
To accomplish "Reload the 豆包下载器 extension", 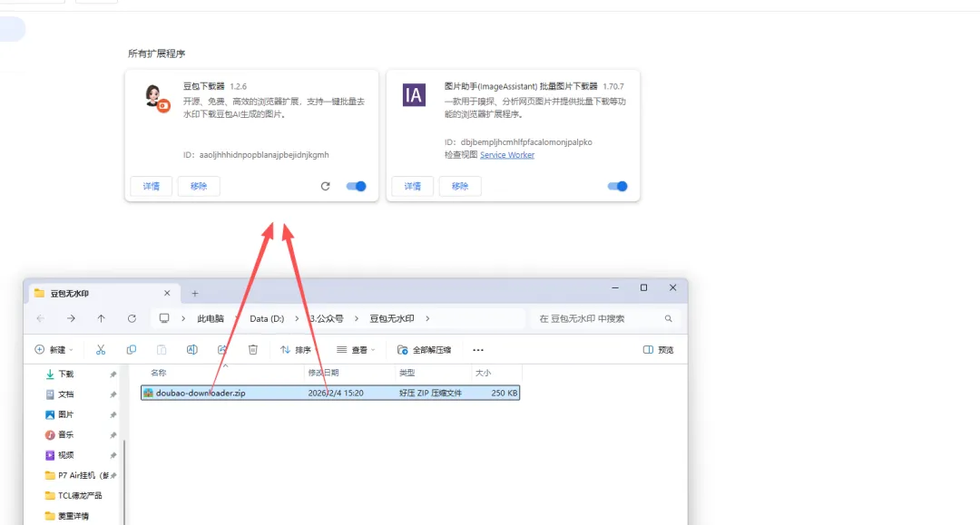I will click(x=325, y=186).
